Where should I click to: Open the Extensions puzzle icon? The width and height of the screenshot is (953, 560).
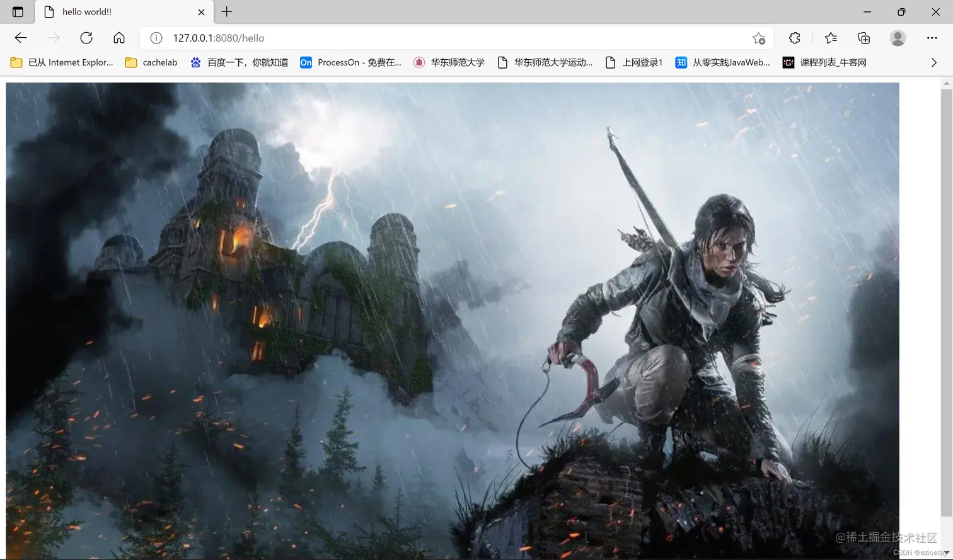tap(795, 38)
